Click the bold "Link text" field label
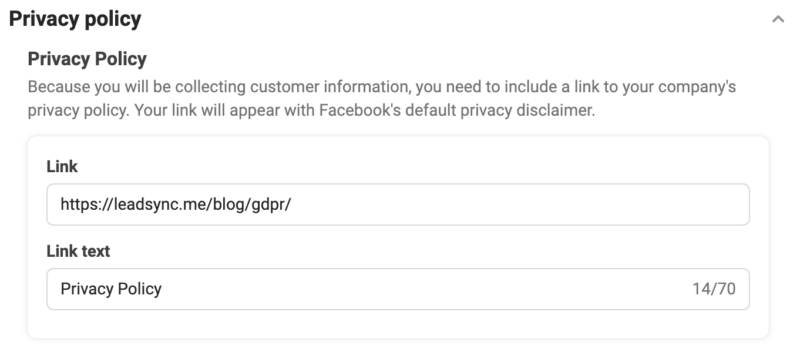Screen dimensions: 800x362 pos(79,251)
